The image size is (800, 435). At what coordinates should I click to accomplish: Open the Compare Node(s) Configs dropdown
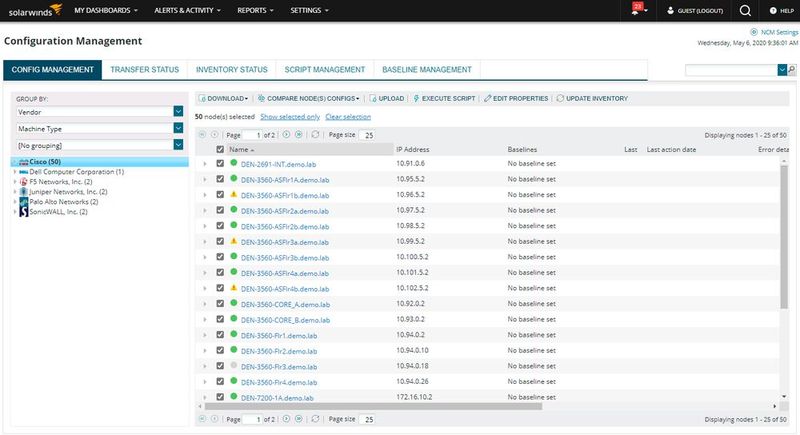[308, 98]
